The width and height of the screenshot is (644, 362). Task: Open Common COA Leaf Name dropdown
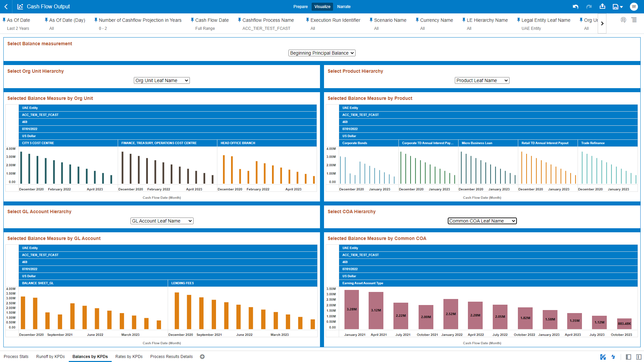[x=482, y=221]
